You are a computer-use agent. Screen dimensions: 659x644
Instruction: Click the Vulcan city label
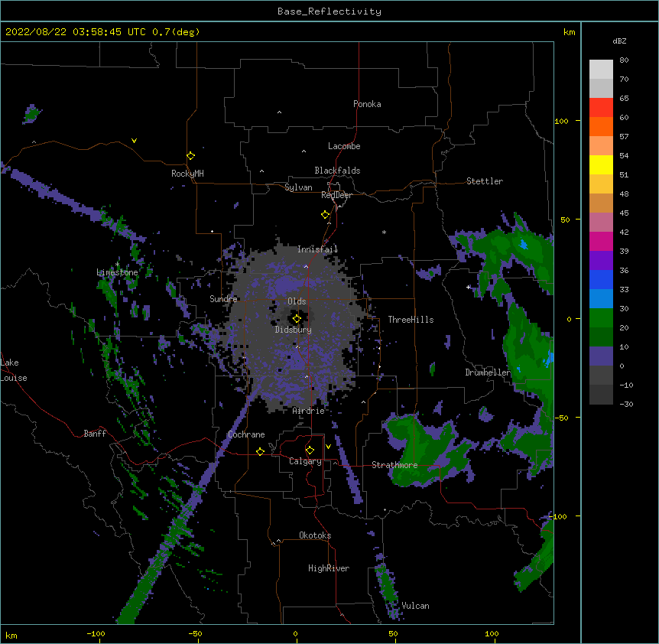415,606
